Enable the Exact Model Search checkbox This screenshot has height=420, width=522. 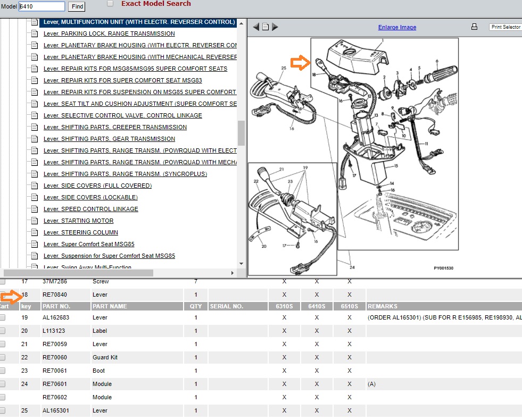(110, 4)
